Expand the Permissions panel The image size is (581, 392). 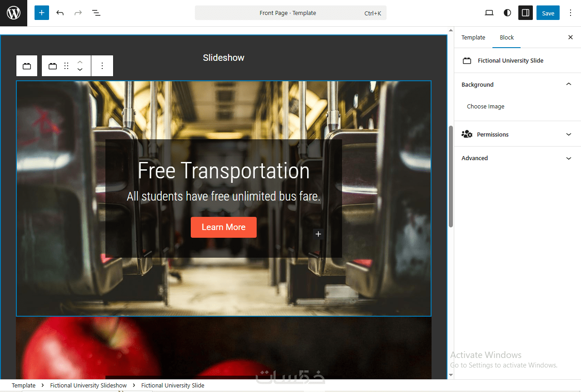(517, 134)
